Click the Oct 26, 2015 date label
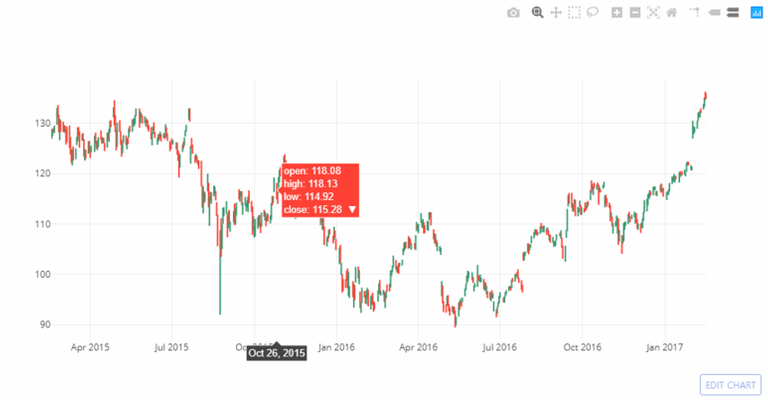 pyautogui.click(x=277, y=353)
